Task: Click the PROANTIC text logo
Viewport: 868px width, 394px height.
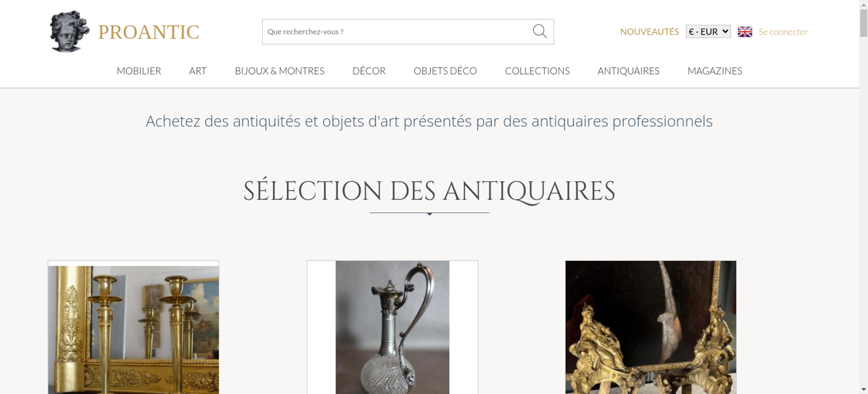Action: click(148, 32)
